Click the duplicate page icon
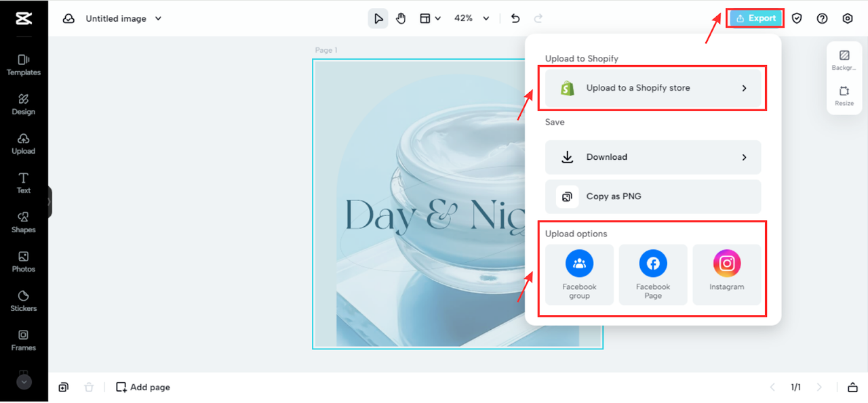The image size is (868, 403). (x=63, y=387)
